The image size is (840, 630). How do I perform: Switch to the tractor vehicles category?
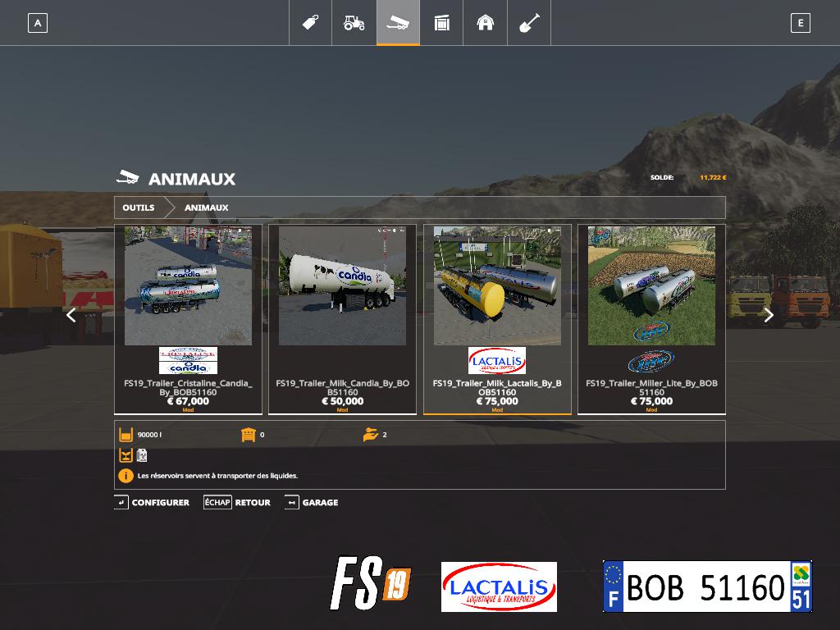point(354,23)
